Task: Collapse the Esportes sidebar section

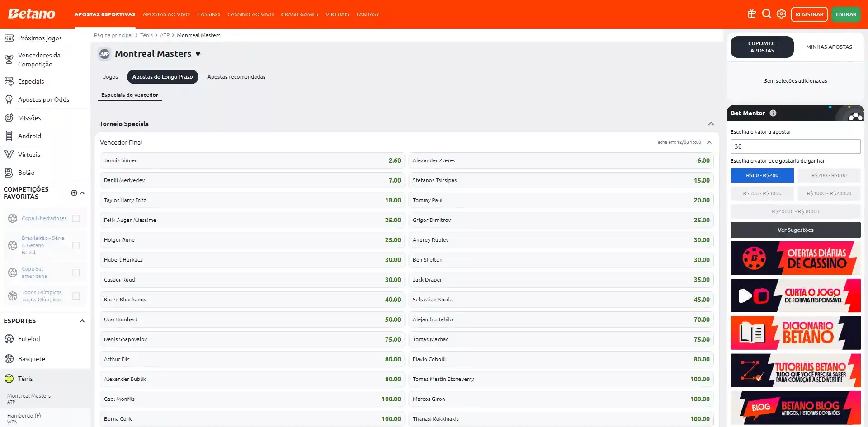Action: coord(82,321)
